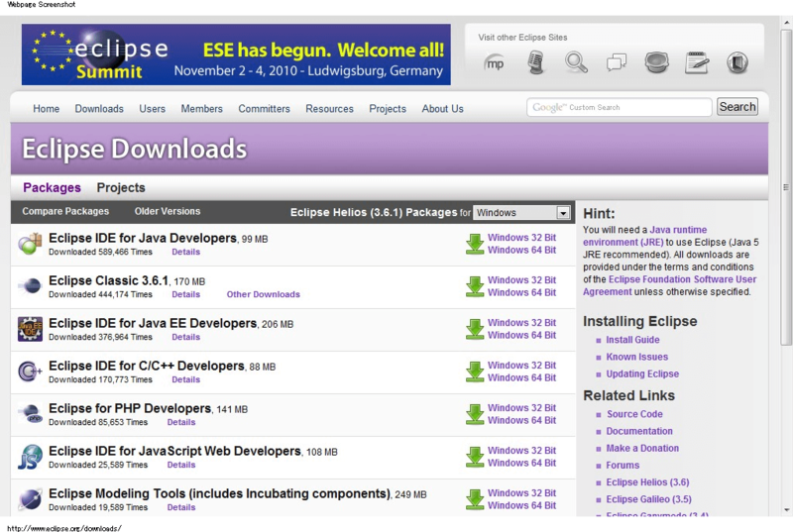Screen dimensions: 793x532
Task: Open the Users menu item
Action: point(153,109)
